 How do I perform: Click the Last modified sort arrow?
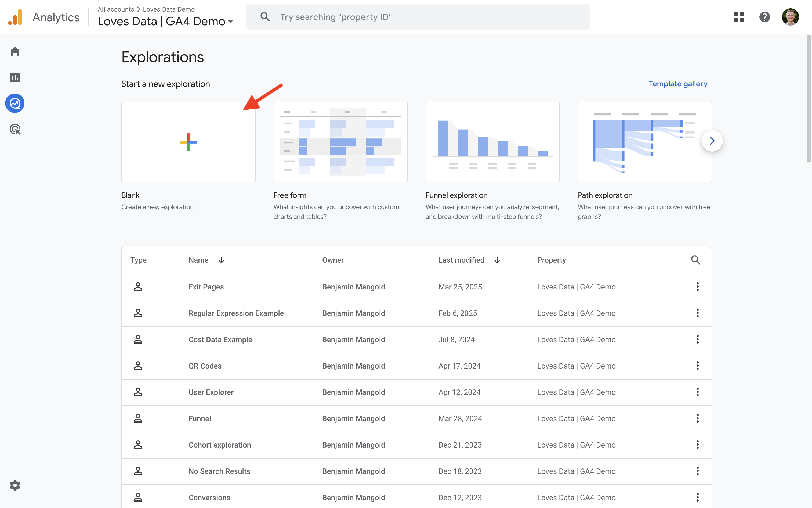pyautogui.click(x=497, y=260)
